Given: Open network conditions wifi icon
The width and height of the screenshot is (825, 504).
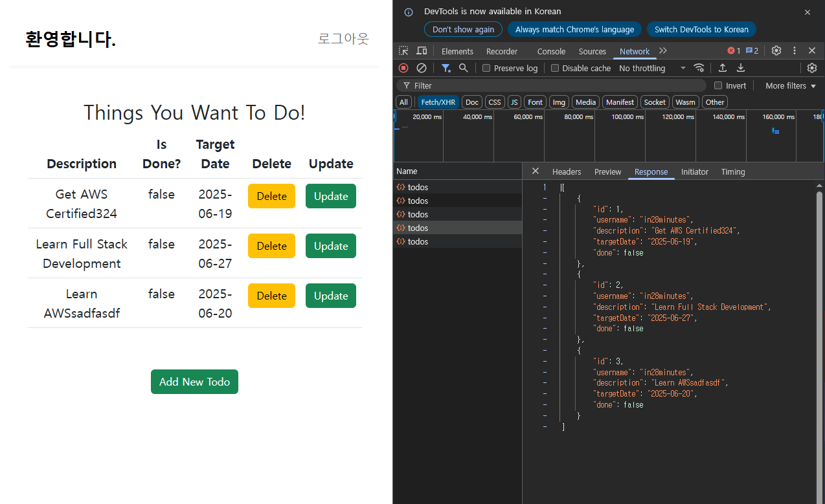Looking at the screenshot, I should [699, 68].
